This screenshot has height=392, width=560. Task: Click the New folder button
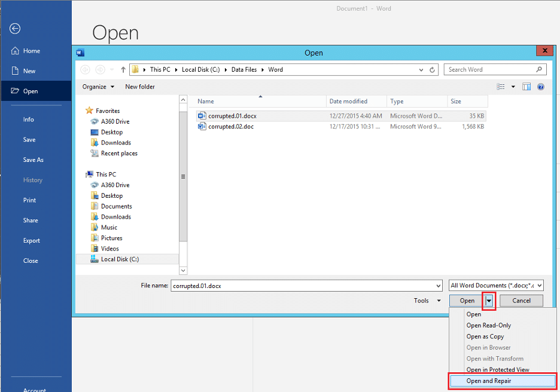[x=140, y=87]
